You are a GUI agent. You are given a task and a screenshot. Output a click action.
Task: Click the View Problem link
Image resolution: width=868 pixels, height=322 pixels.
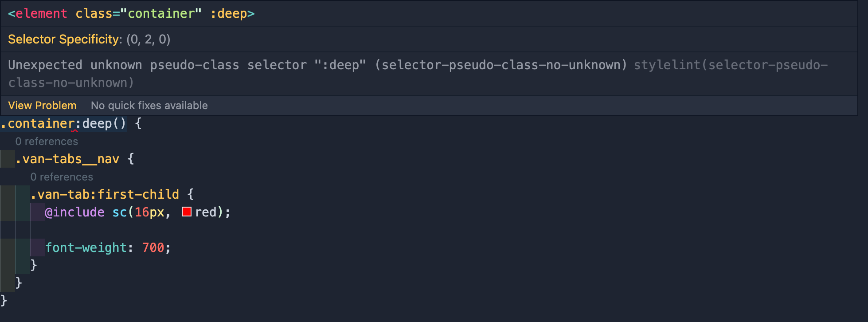(x=42, y=106)
